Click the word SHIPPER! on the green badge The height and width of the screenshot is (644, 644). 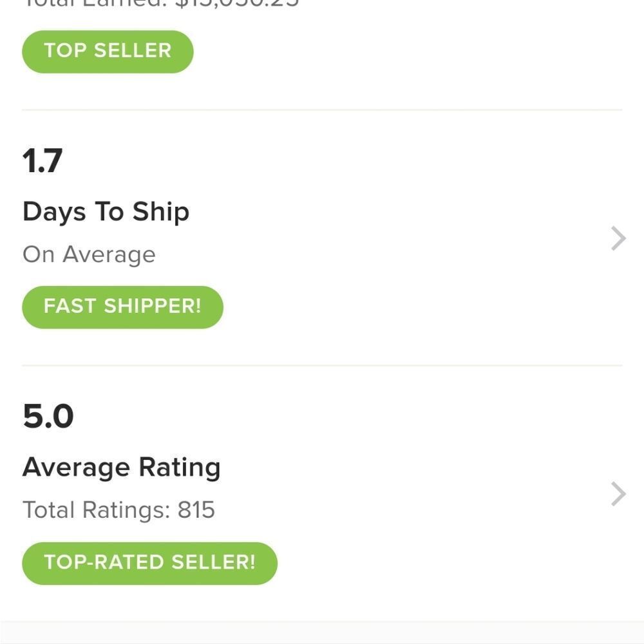(153, 307)
